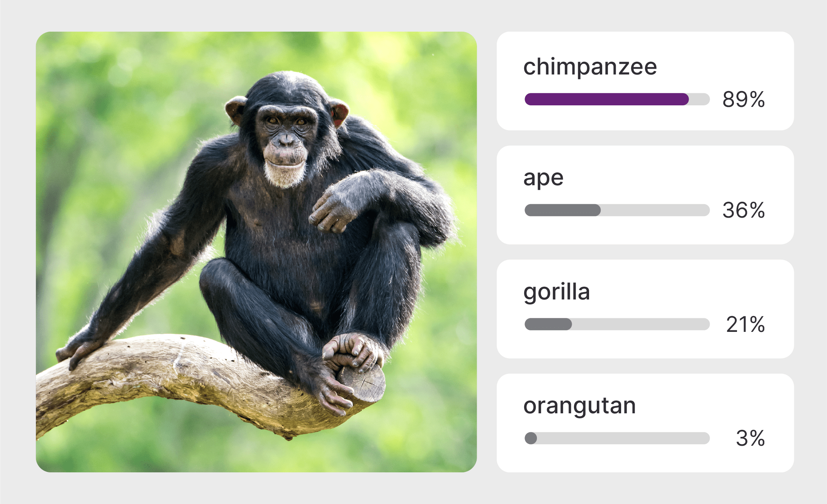Viewport: 827px width, 504px height.
Task: Click the small dot on orangutan bar
Action: (531, 438)
